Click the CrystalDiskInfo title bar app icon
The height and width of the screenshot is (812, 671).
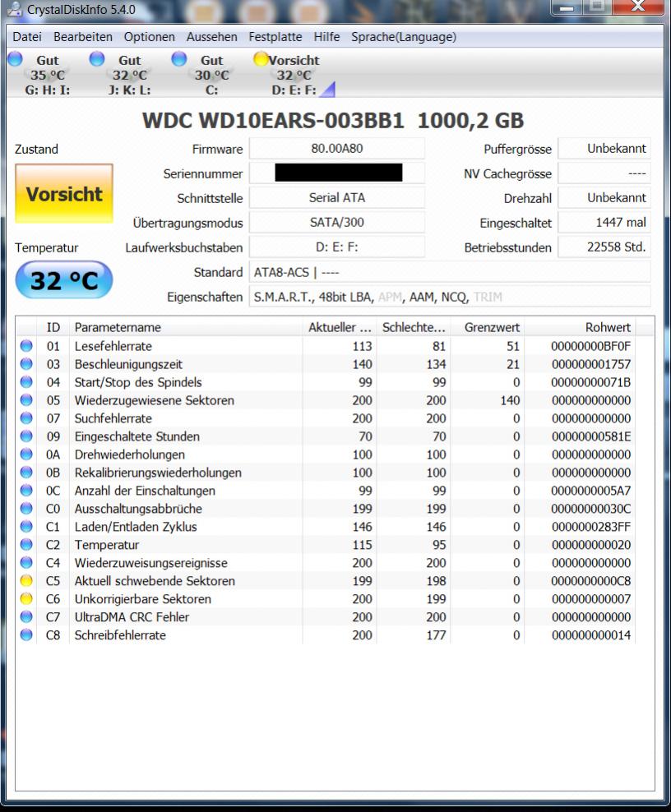[15, 9]
